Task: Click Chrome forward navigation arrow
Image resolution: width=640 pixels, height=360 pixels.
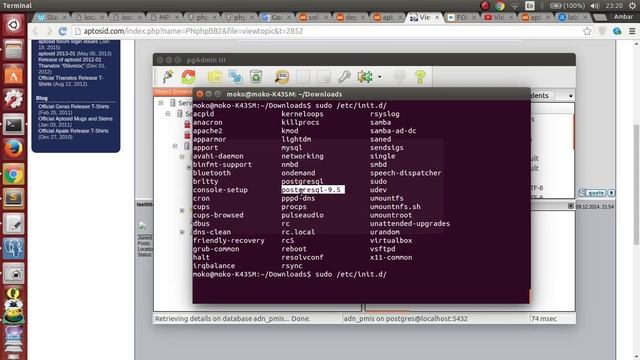Action: (49, 31)
